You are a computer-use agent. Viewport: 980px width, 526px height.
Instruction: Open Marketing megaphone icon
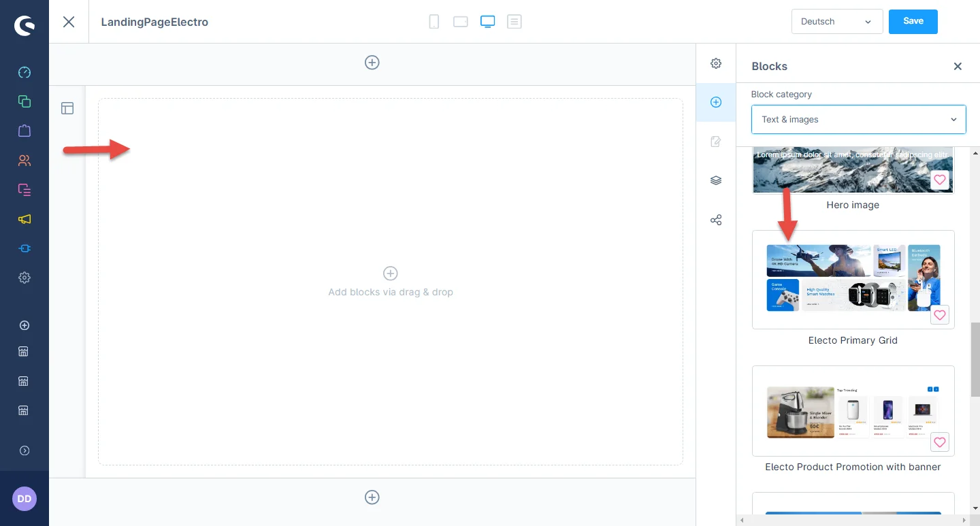tap(24, 219)
